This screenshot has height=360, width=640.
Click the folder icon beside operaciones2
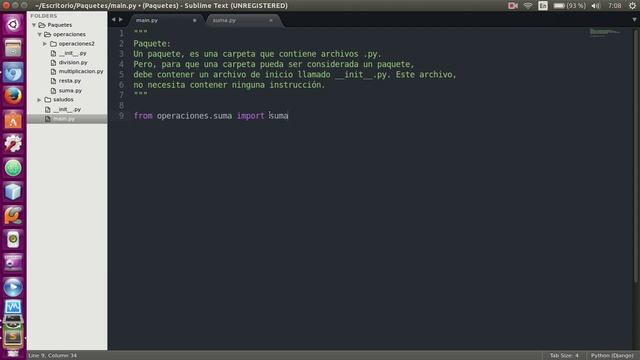click(53, 44)
